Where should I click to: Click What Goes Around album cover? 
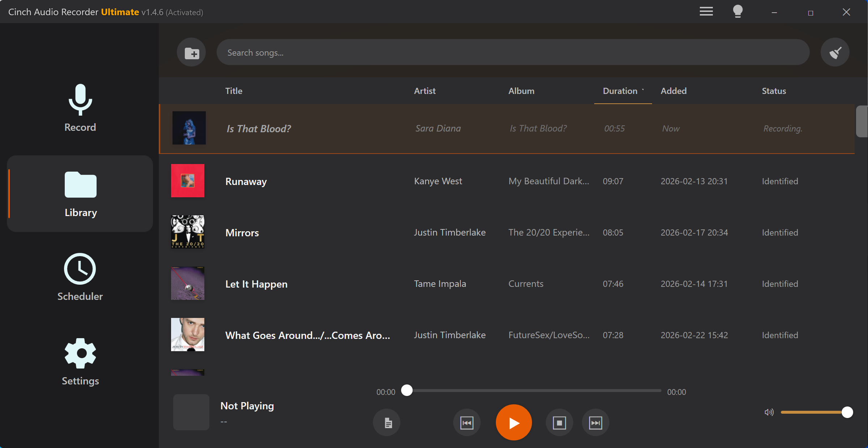click(187, 335)
